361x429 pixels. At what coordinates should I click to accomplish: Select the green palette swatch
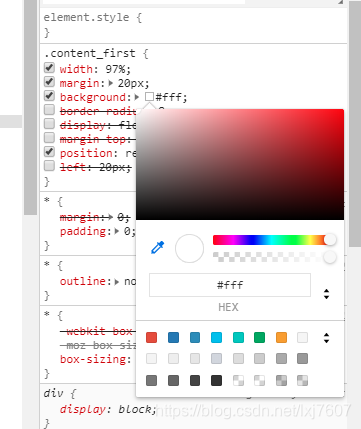point(259,337)
